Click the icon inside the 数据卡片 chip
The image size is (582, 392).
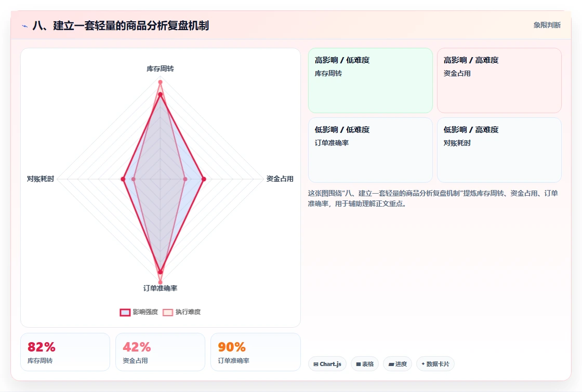[x=423, y=364]
